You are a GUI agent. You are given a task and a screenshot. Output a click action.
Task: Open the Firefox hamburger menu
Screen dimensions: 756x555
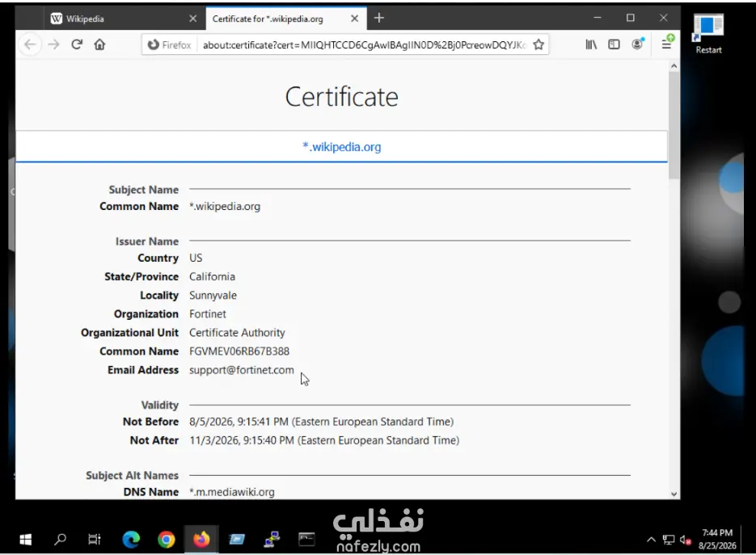pos(667,44)
